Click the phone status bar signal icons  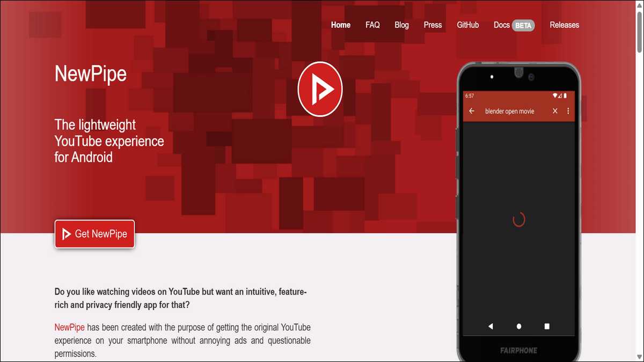click(561, 95)
